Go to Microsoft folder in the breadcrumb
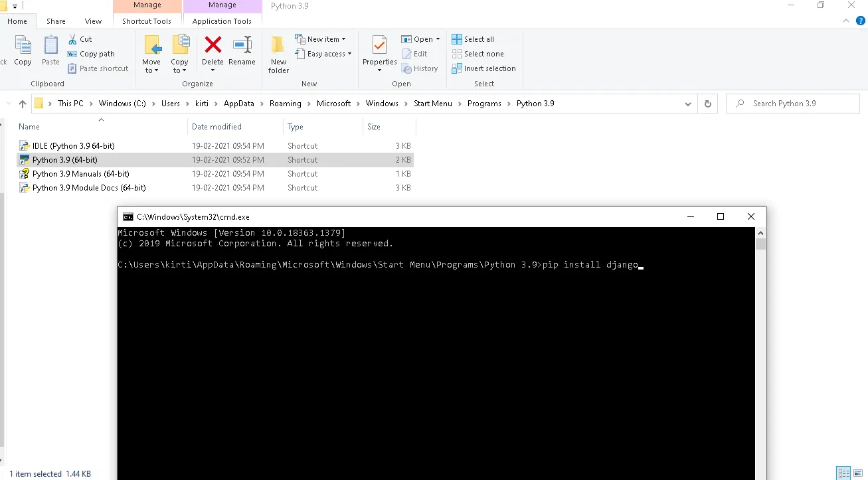The height and width of the screenshot is (480, 868). 334,104
